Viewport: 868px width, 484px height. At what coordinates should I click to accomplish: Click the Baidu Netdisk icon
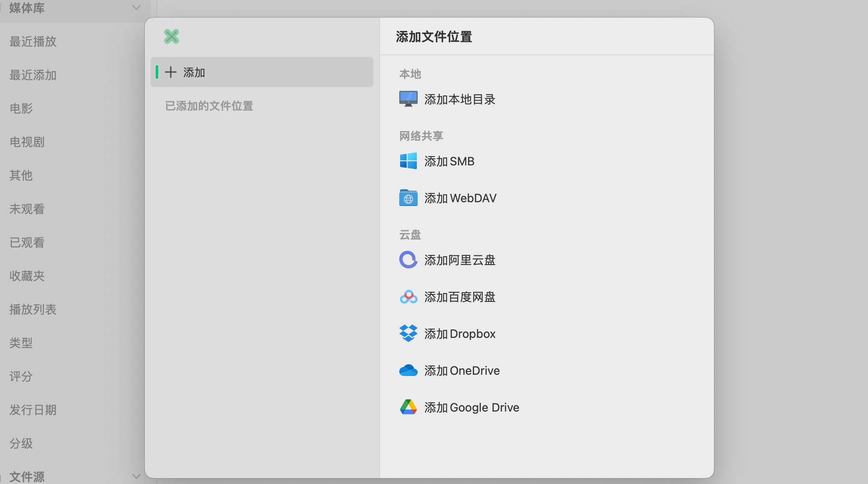pyautogui.click(x=408, y=297)
